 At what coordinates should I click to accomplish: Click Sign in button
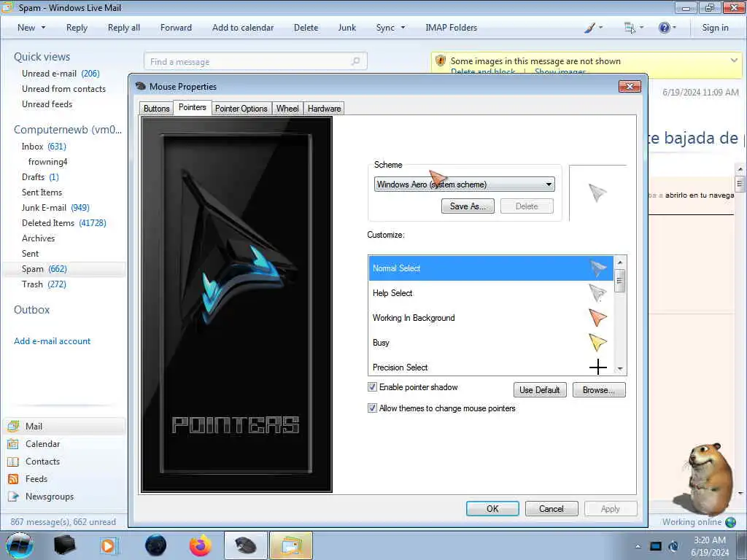(715, 28)
